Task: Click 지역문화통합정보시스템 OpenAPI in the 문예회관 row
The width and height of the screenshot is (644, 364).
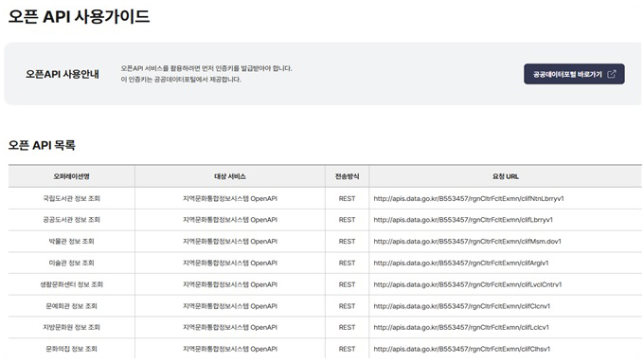Action: [x=230, y=306]
